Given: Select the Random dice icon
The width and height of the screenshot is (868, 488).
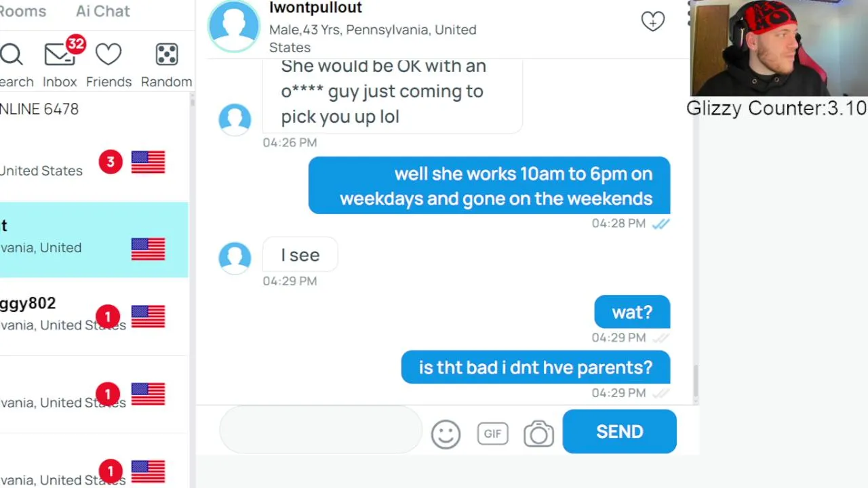Looking at the screenshot, I should coord(166,55).
